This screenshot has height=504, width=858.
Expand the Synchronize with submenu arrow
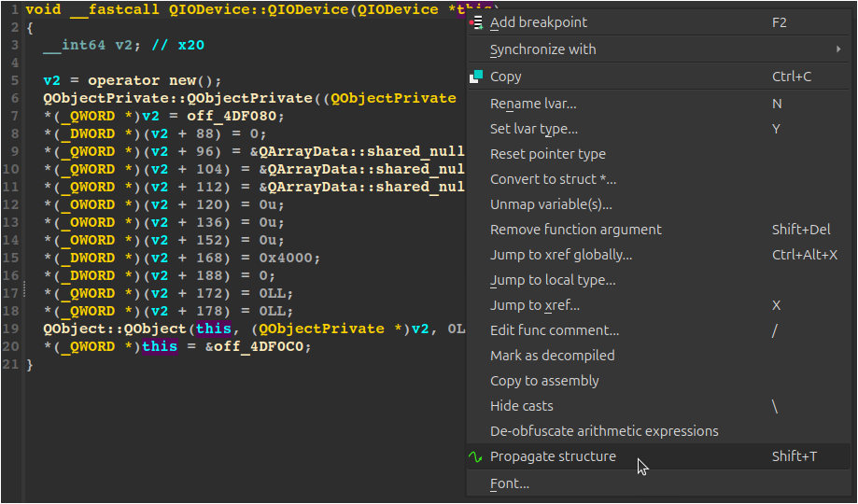coord(838,49)
